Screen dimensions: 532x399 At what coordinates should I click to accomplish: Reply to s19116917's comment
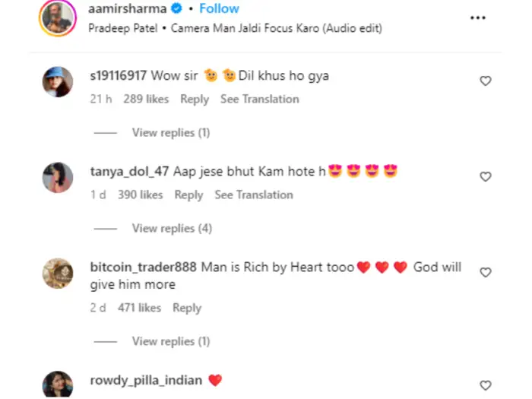point(195,99)
